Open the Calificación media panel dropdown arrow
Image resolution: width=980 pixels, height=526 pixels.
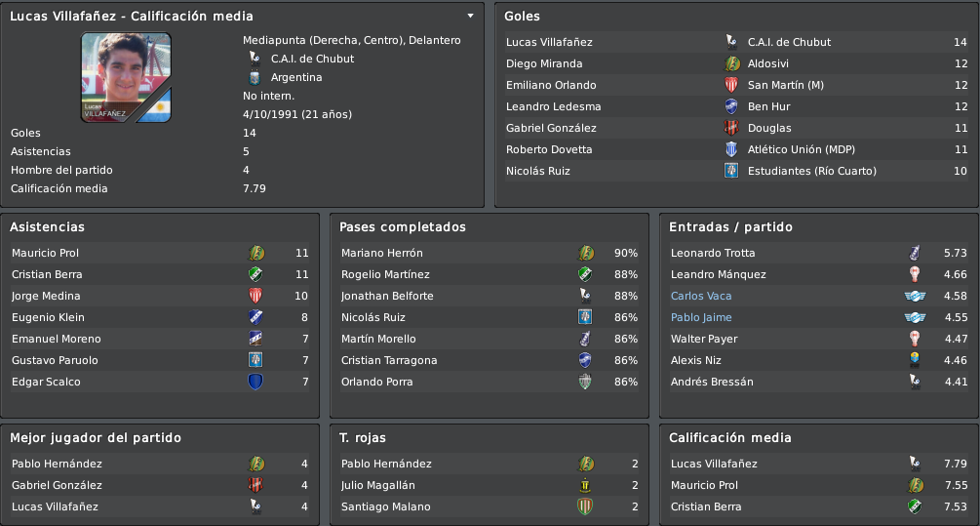(471, 16)
